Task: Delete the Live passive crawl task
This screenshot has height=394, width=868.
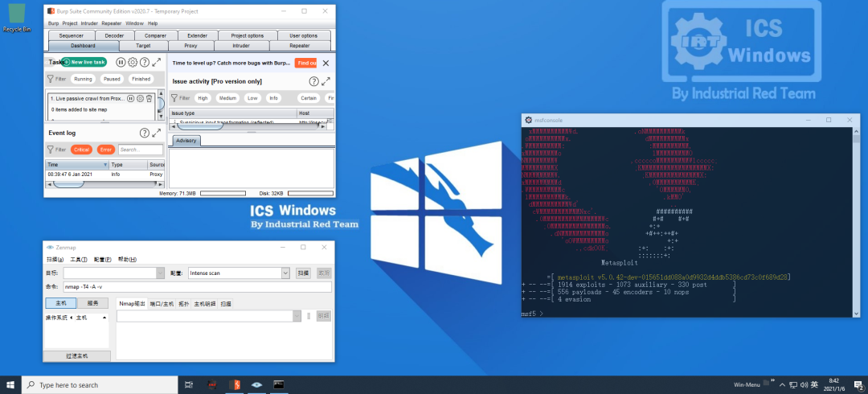Action: tap(149, 99)
